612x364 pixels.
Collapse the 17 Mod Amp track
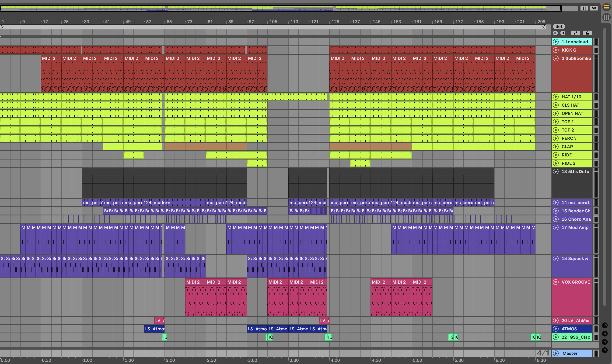point(556,227)
